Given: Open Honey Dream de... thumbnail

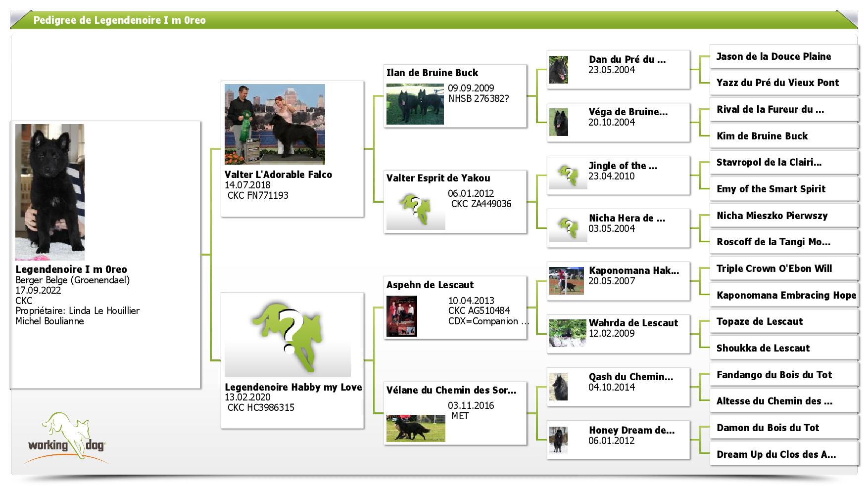Looking at the screenshot, I should pyautogui.click(x=558, y=440).
